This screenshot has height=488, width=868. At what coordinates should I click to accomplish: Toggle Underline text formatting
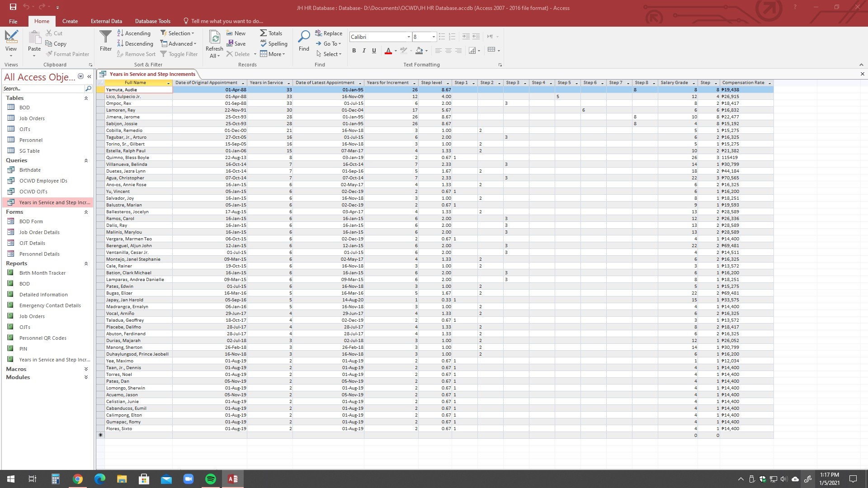coord(374,51)
